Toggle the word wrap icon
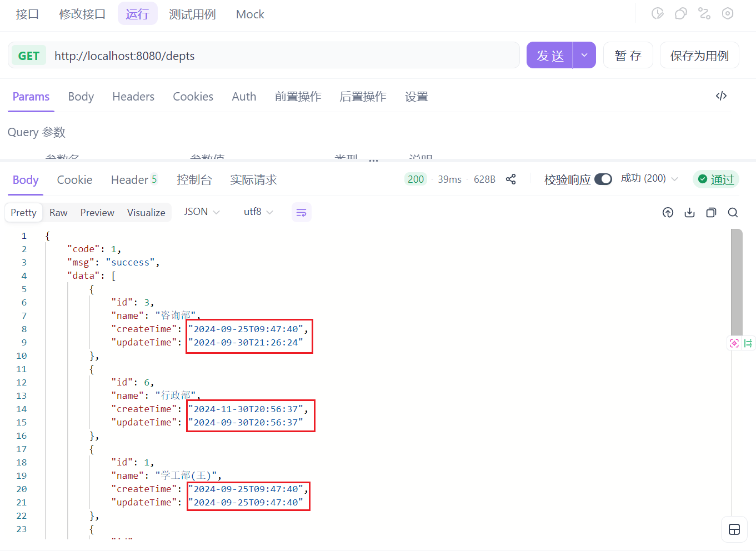Viewport: 756px width, 551px height. 302,212
